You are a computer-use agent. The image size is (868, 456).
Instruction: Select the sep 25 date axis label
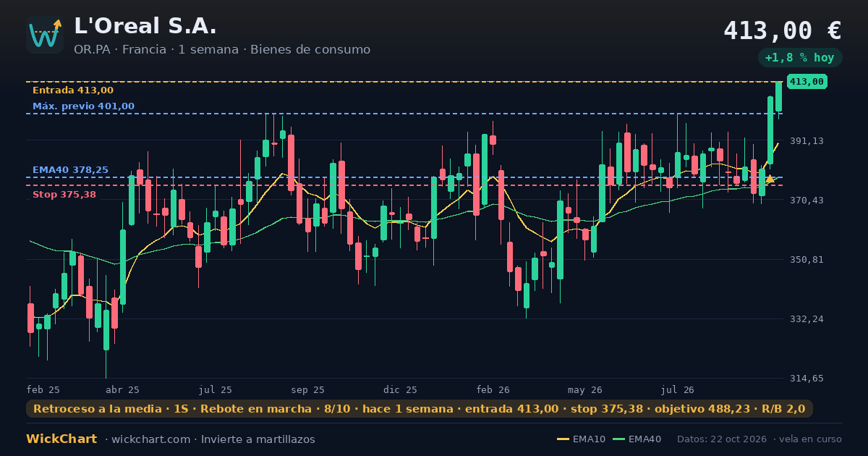[x=307, y=390]
